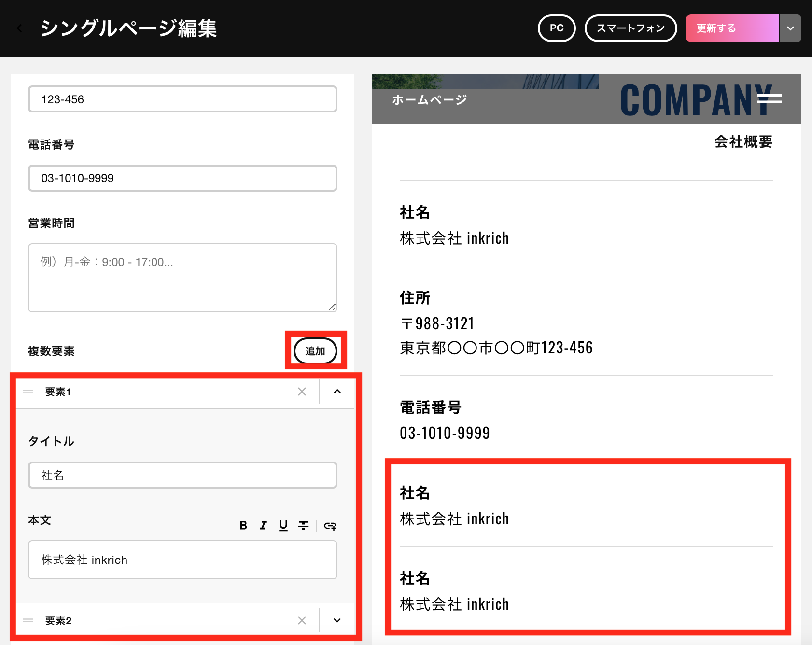Click the 営業時間 text area
Screen dimensions: 812x645
[182, 278]
